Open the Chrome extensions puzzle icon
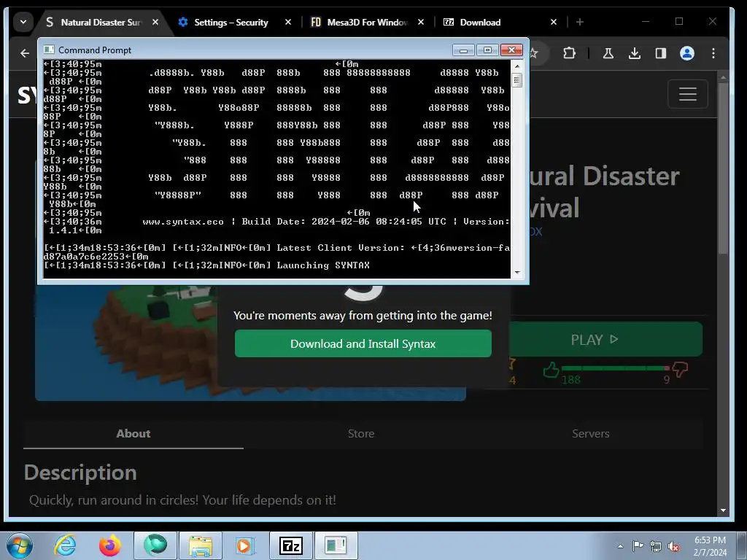747x560 pixels. click(x=569, y=53)
